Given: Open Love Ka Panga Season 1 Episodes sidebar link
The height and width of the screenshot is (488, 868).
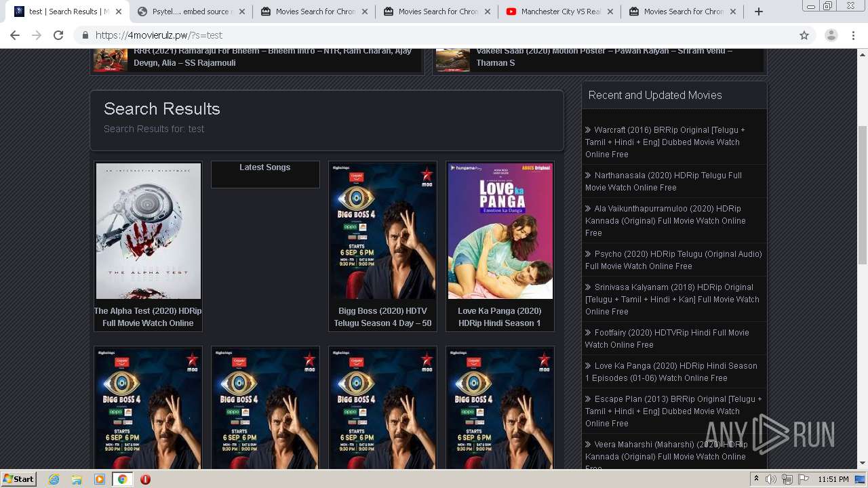Looking at the screenshot, I should (x=671, y=371).
